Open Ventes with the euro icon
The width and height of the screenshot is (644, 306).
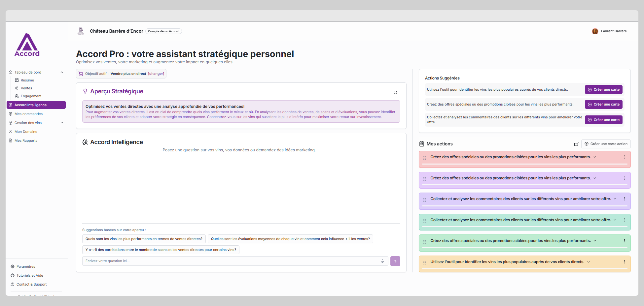click(17, 88)
